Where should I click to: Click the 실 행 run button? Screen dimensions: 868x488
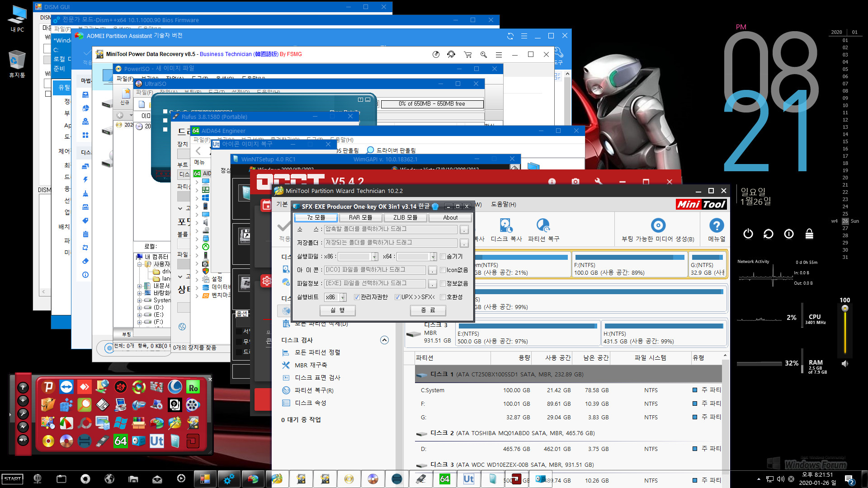tap(337, 310)
